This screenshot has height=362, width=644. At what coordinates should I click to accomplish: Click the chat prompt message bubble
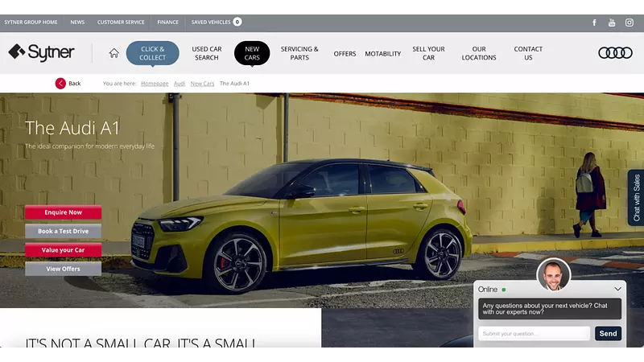[550, 309]
